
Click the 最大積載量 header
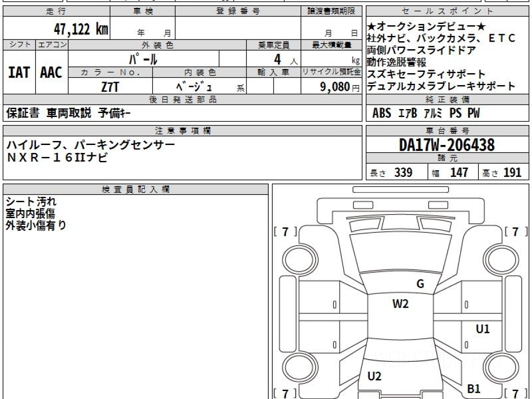tap(332, 45)
